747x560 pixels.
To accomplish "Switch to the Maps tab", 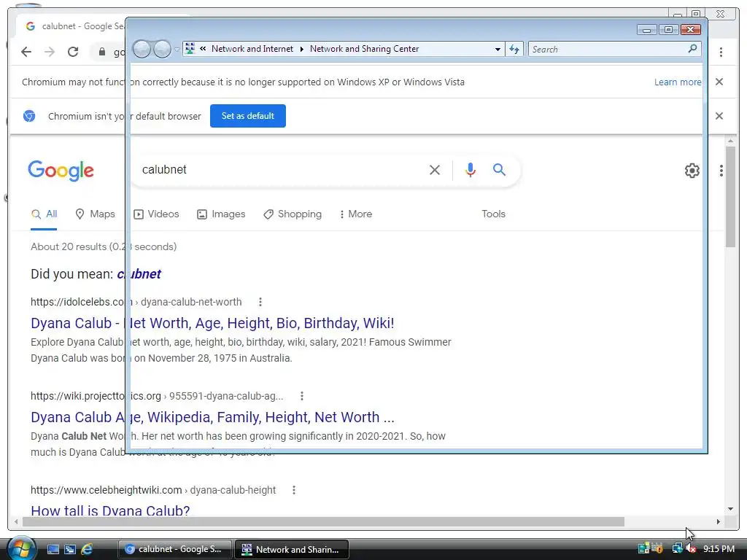I will point(96,214).
